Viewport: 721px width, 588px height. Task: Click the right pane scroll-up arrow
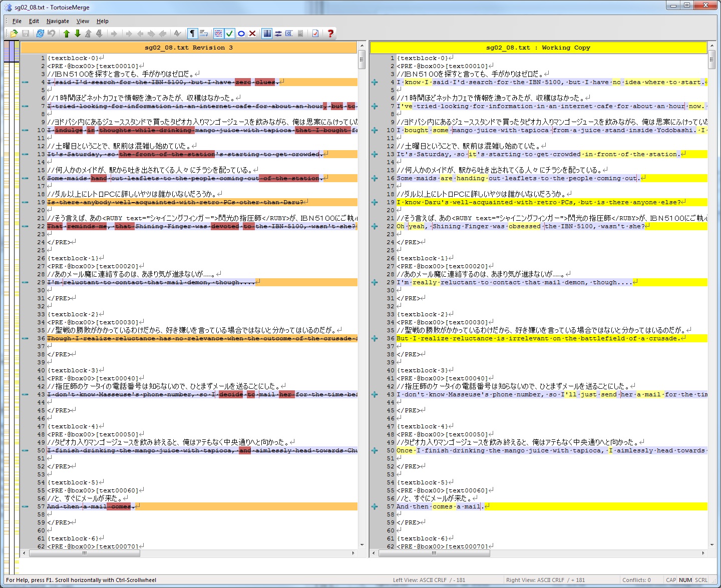[711, 46]
